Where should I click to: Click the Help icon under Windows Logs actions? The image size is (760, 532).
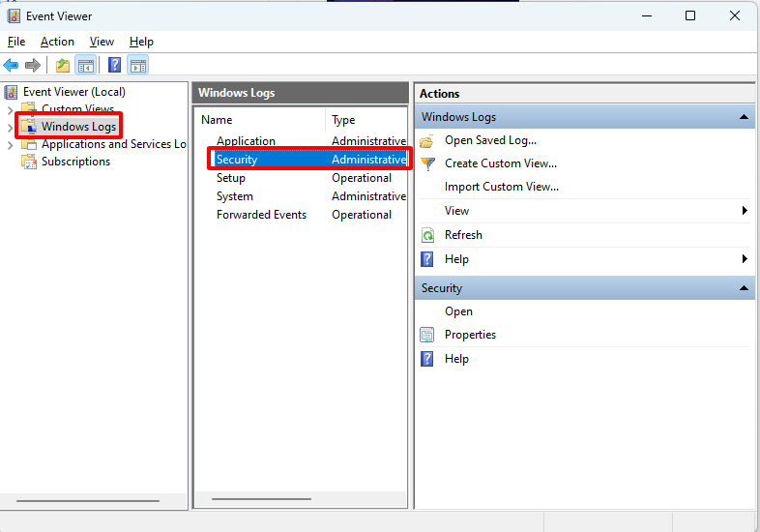coord(427,259)
